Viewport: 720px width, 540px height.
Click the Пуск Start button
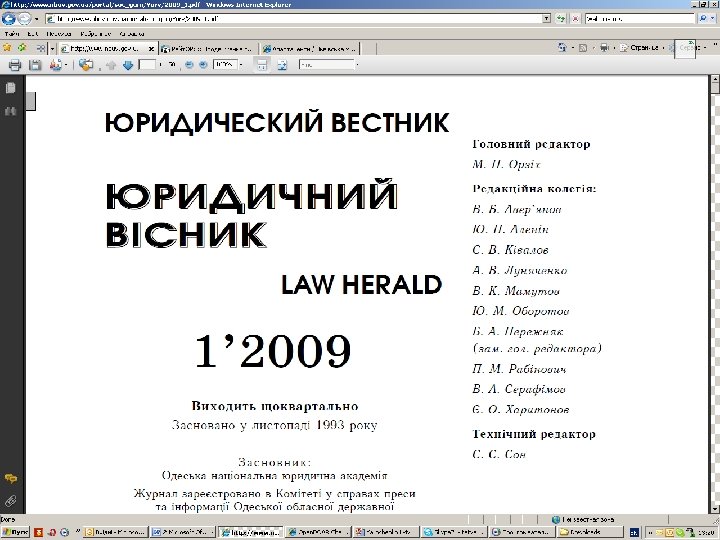pyautogui.click(x=15, y=532)
